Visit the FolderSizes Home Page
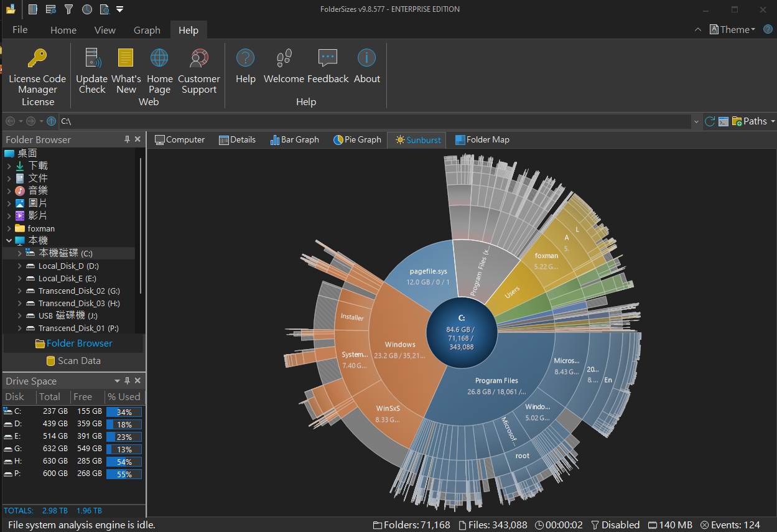Screen dimensions: 777x532 [159, 68]
